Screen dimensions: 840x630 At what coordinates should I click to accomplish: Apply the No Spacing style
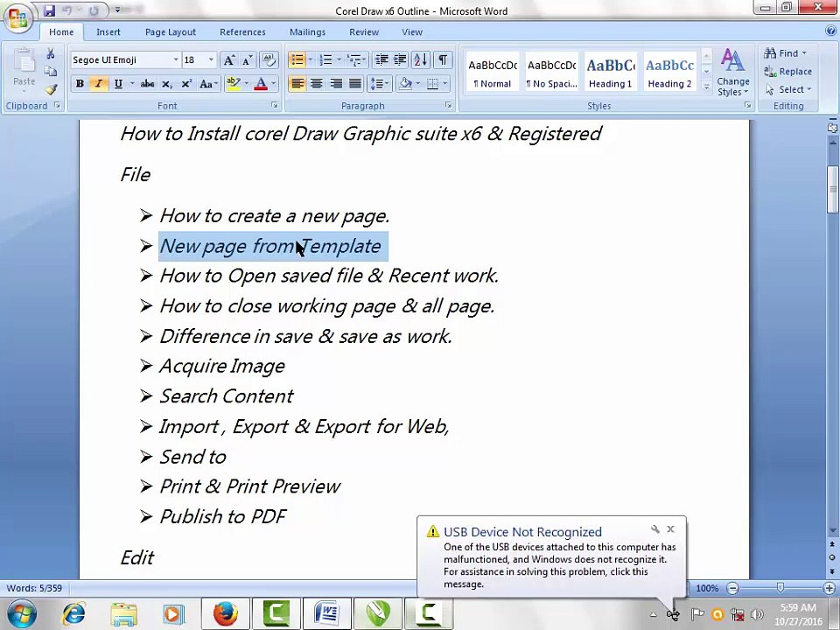[551, 71]
